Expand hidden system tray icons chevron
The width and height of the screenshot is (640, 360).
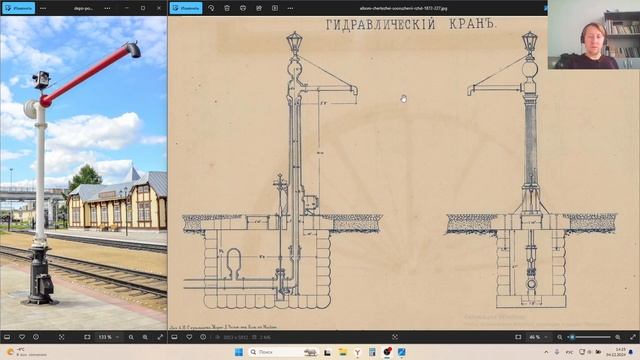(546, 352)
